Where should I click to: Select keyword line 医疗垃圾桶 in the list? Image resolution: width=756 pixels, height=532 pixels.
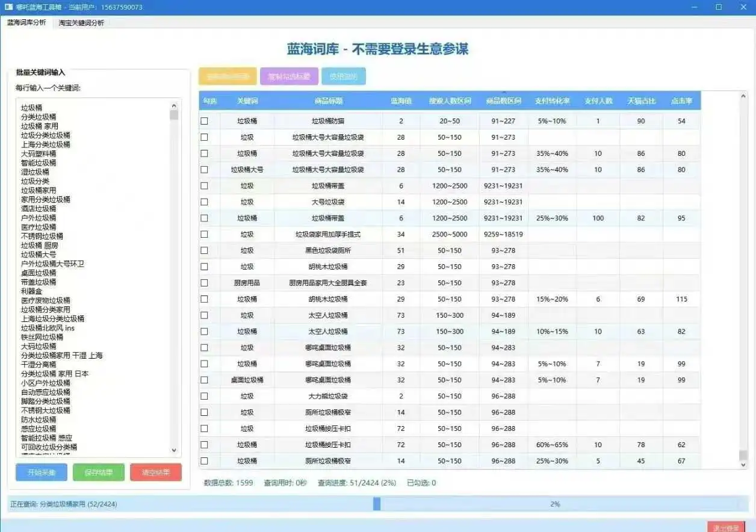click(39, 227)
